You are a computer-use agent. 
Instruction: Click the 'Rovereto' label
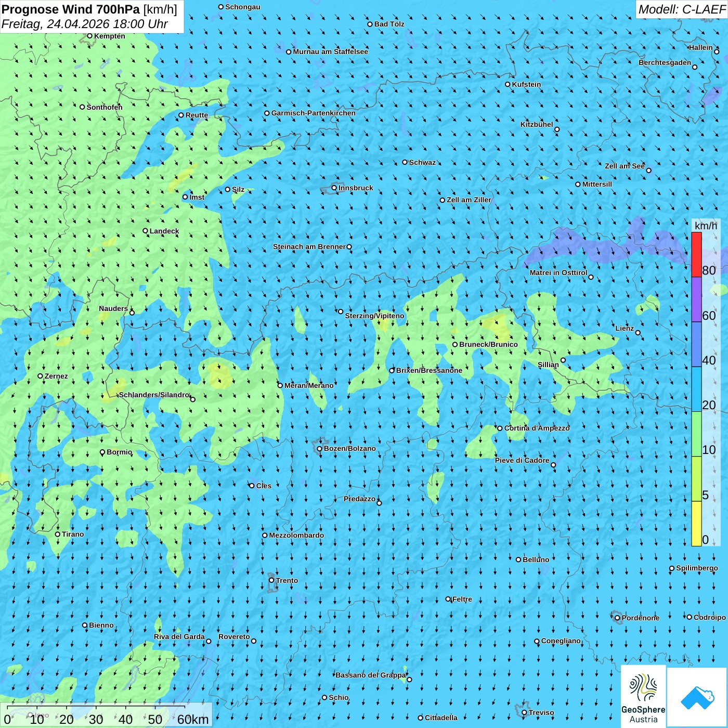click(x=234, y=636)
